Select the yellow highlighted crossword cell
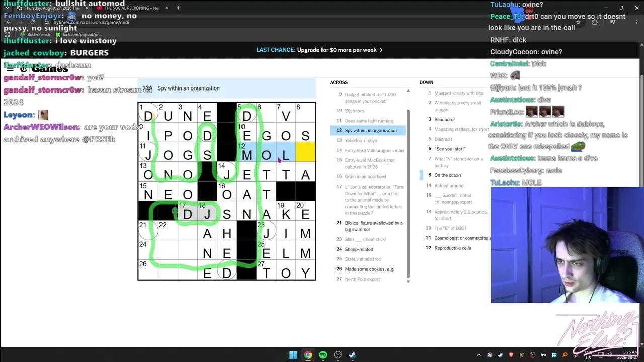Viewport: 644px width, 362px height. click(x=306, y=152)
